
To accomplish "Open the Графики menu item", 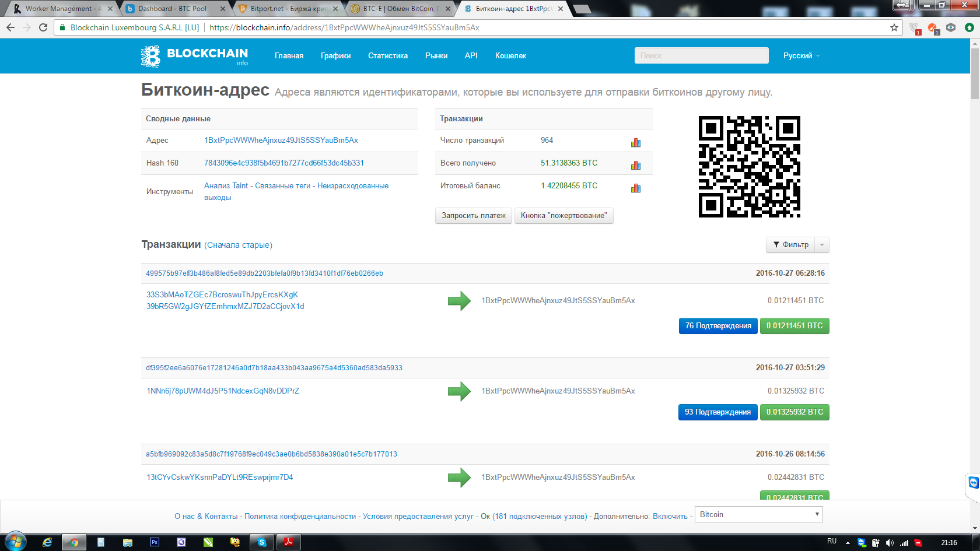I will click(x=336, y=56).
